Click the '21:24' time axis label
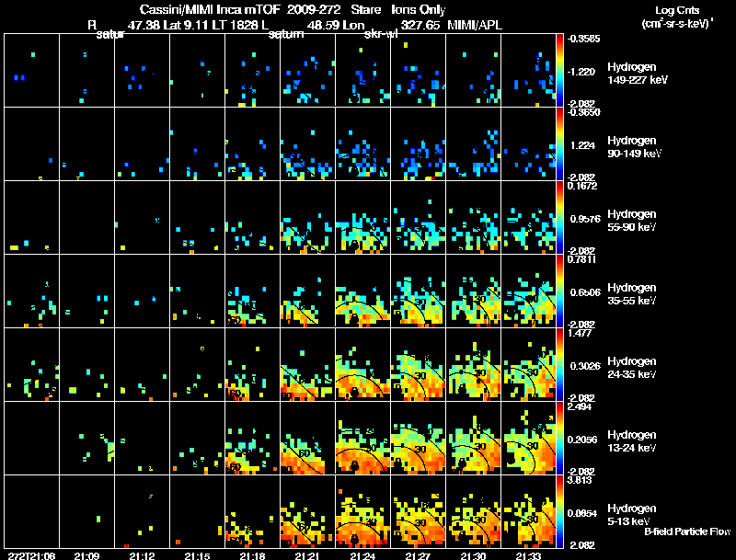The image size is (736, 560). (362, 555)
